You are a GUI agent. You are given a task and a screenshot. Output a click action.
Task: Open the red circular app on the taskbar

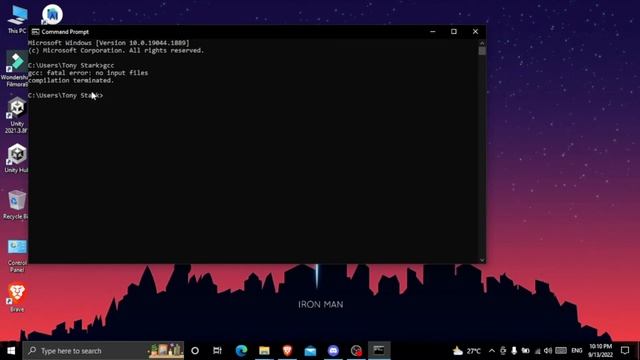pyautogui.click(x=356, y=351)
